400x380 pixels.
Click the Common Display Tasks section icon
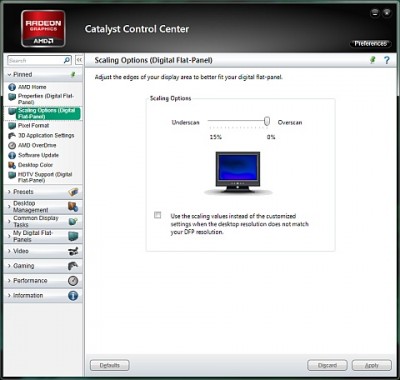[x=73, y=221]
